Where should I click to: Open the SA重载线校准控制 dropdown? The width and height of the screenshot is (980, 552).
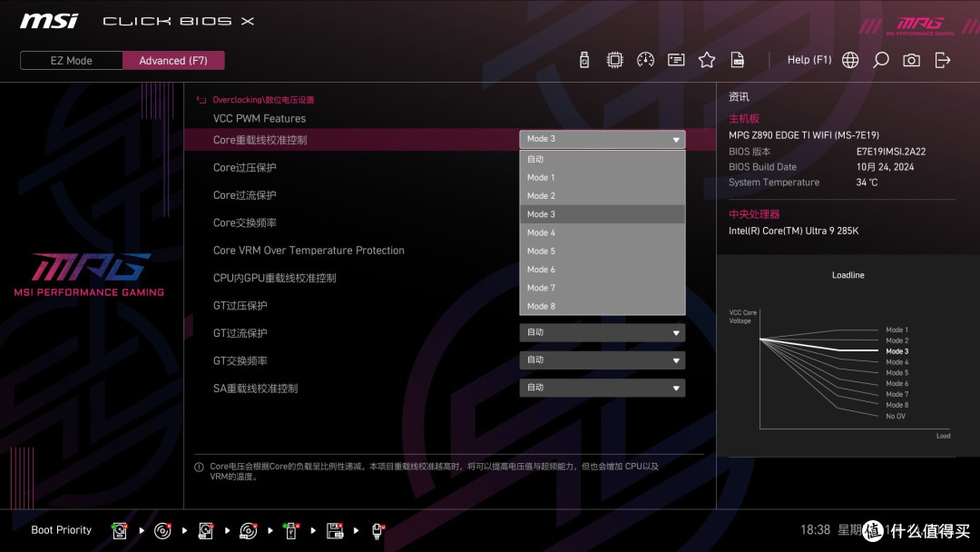tap(603, 388)
